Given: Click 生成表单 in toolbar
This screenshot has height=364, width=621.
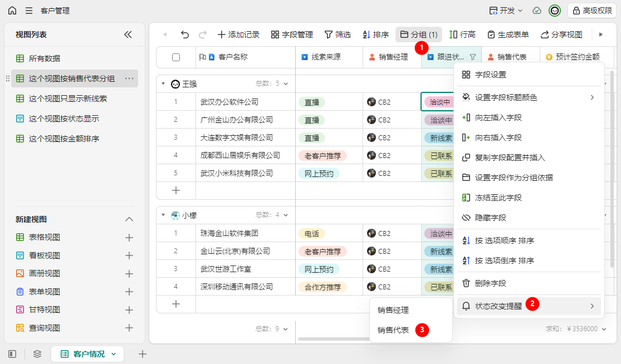Looking at the screenshot, I should click(508, 35).
